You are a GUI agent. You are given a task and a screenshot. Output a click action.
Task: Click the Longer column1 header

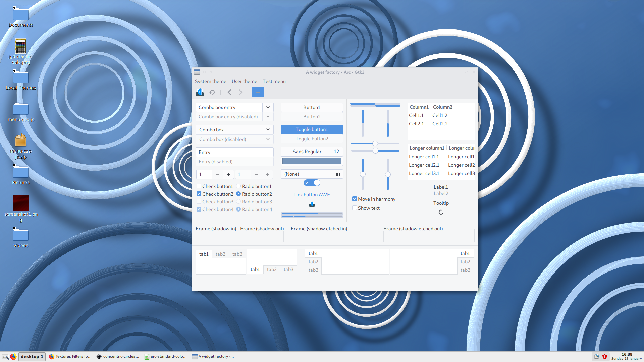(x=427, y=148)
